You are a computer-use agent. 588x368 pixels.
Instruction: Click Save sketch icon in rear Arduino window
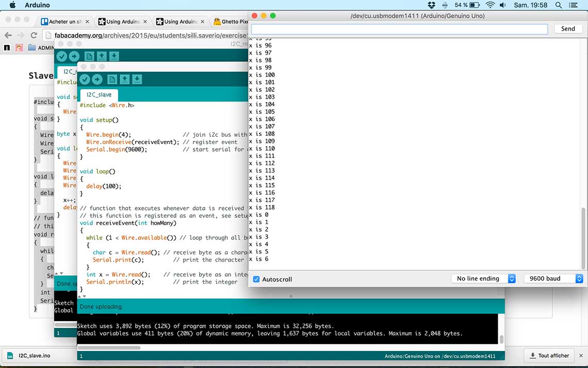[x=114, y=56]
